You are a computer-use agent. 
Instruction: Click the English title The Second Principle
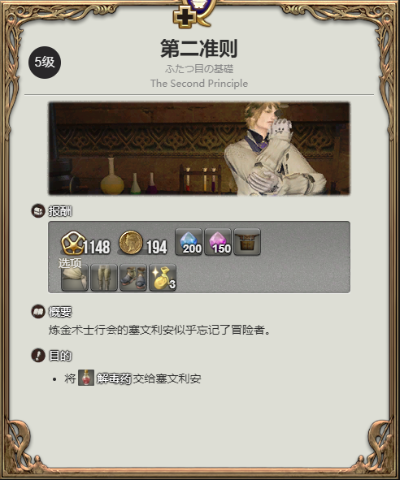click(x=199, y=83)
